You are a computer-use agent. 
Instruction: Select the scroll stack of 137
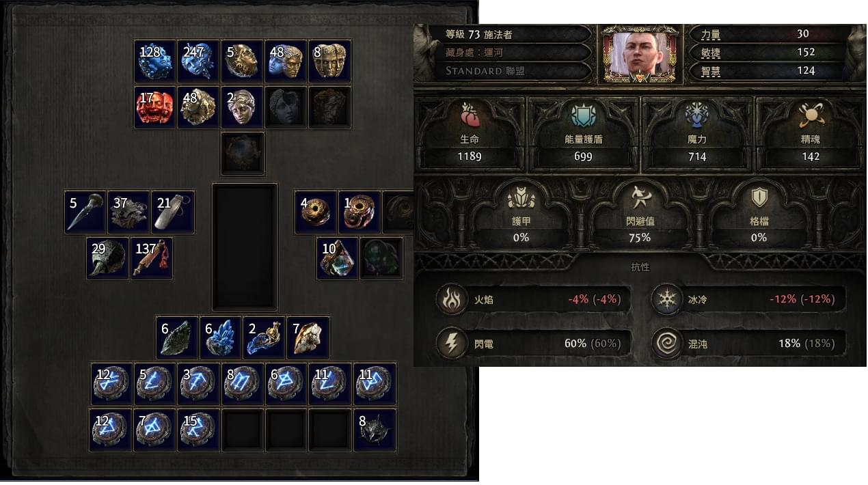152,258
